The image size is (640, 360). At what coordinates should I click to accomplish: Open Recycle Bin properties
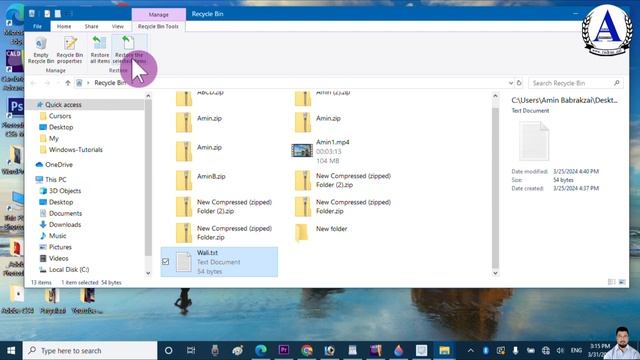coord(70,49)
